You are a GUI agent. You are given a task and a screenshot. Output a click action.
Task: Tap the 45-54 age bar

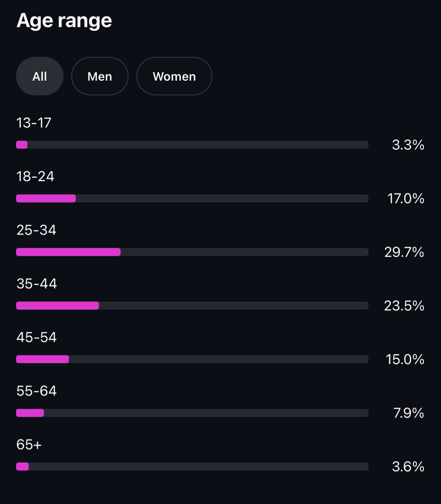pyautogui.click(x=192, y=359)
